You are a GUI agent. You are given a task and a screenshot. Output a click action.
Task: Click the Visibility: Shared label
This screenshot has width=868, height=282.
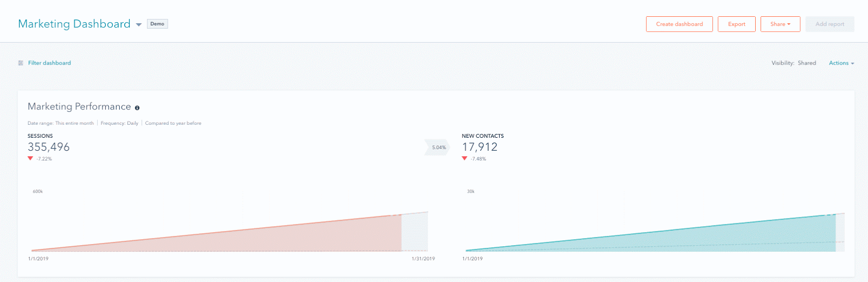[x=793, y=63]
